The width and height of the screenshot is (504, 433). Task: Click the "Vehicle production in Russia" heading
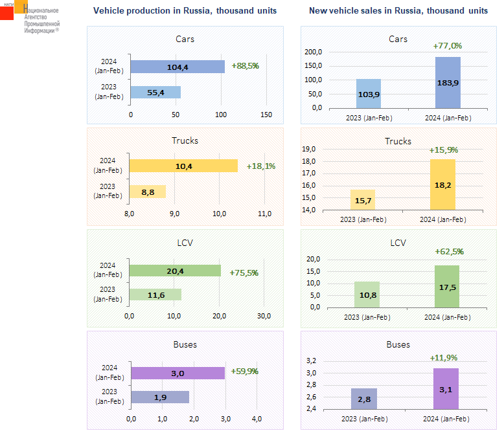click(x=185, y=11)
